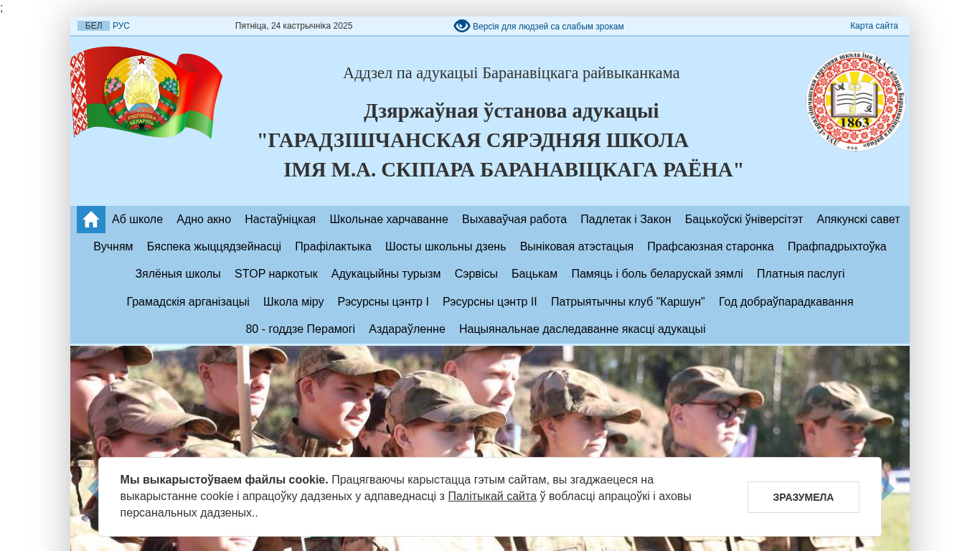Open Бяспека жыццядзейнасці section
This screenshot has height=551, width=980.
(x=214, y=247)
